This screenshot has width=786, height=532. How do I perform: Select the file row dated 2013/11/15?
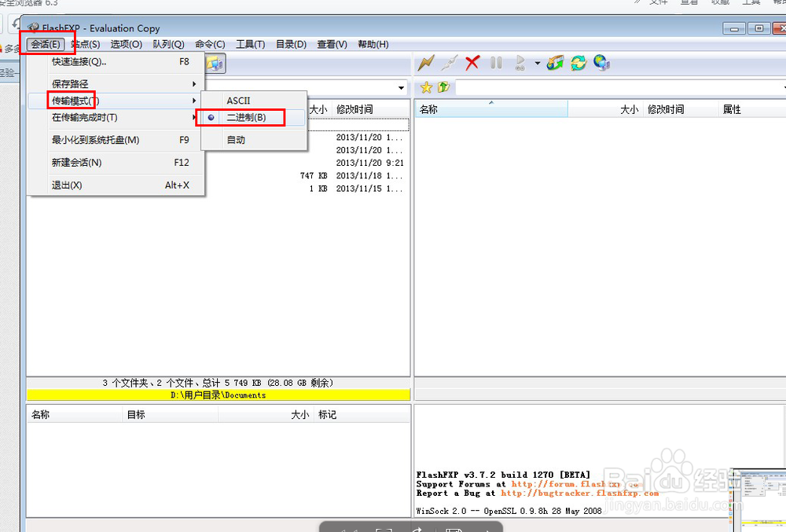[x=218, y=189]
